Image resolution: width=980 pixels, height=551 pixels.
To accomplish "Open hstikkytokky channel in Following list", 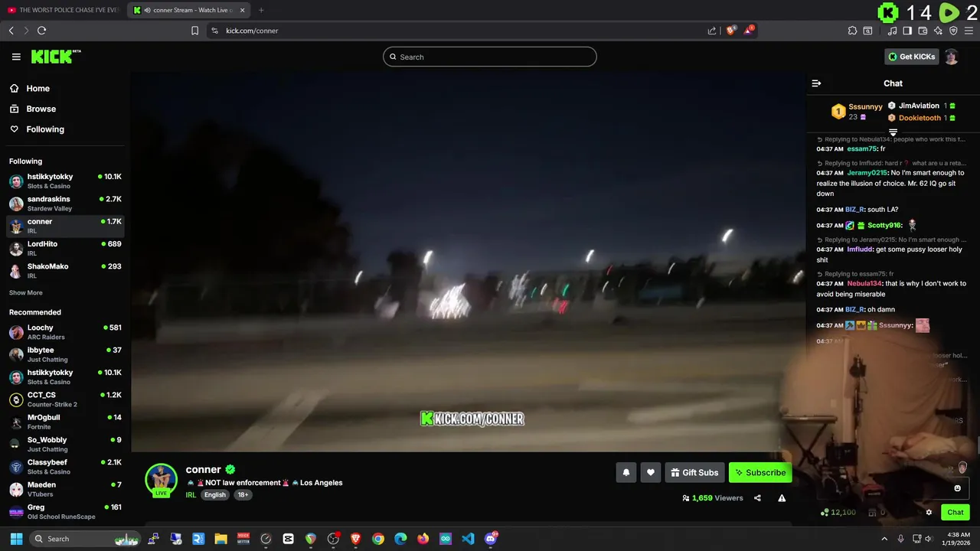I will 65,181.
